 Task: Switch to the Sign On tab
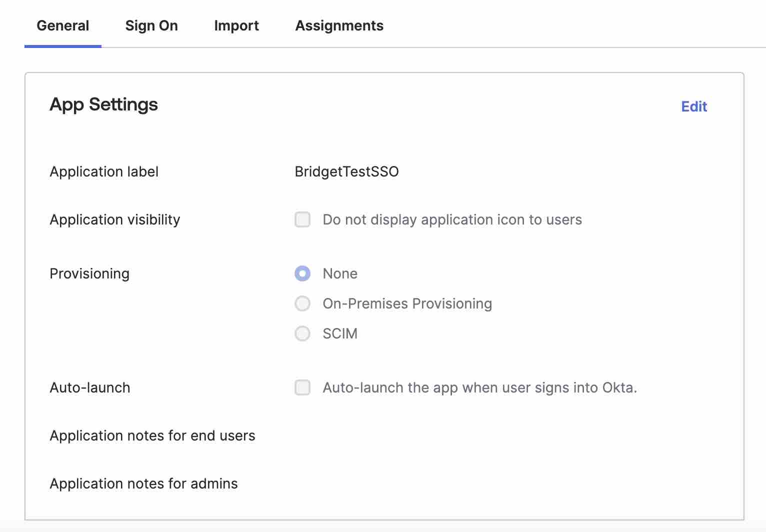tap(151, 25)
